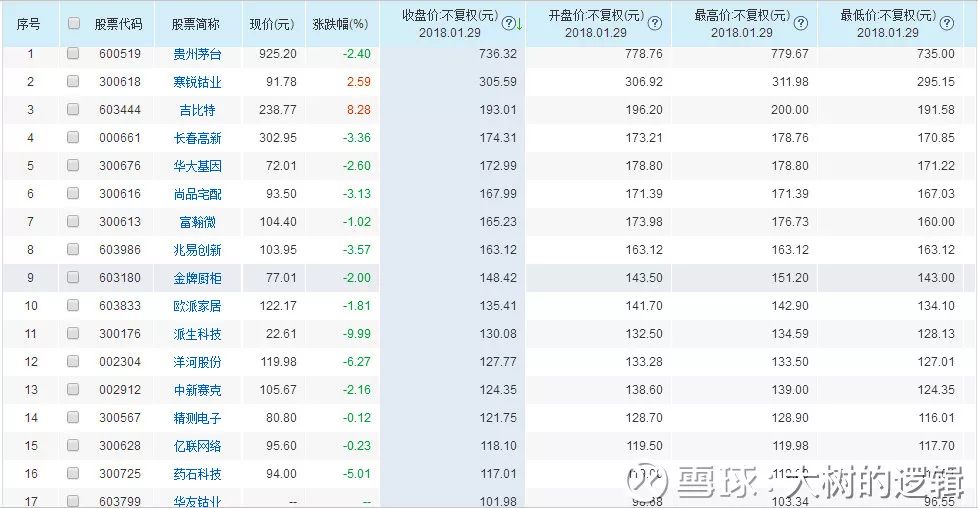The width and height of the screenshot is (978, 508).
Task: Sort by the 股票代码 column header
Action: coord(119,24)
